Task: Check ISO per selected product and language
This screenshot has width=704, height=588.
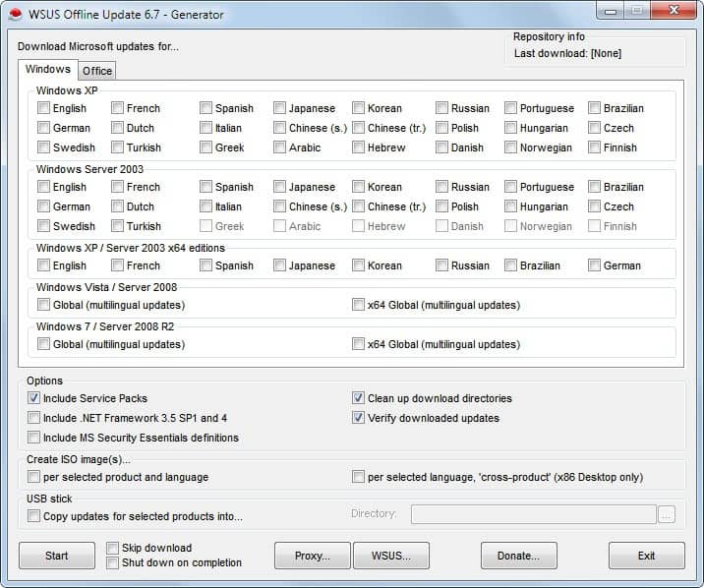Action: (35, 477)
